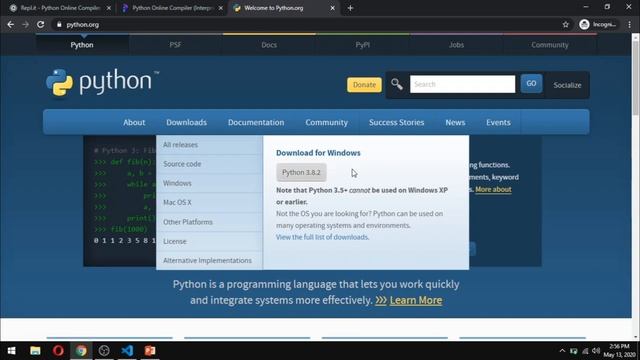Open the Docs top navigation tab
640x360 pixels.
click(x=269, y=45)
